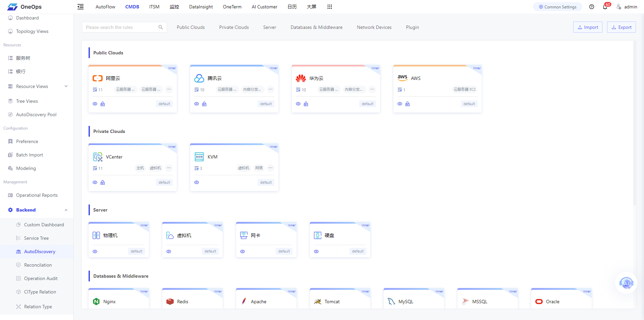The height and width of the screenshot is (320, 644).
Task: Switch to the Server tab
Action: [270, 27]
